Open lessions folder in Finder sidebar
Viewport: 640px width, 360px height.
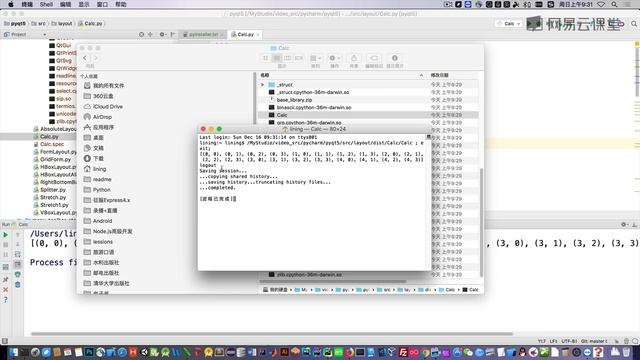pos(98,242)
